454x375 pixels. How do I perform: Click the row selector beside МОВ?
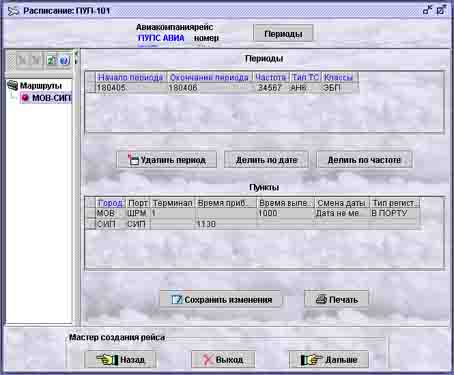(x=91, y=213)
